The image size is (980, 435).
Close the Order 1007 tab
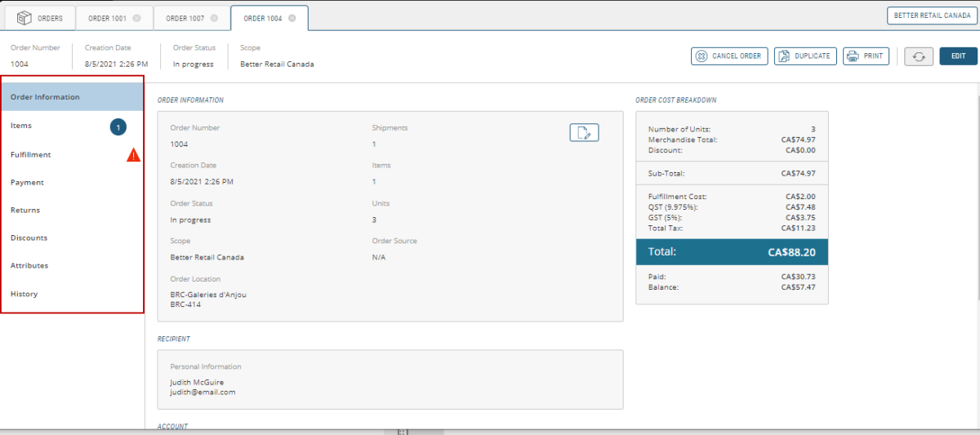(x=214, y=18)
